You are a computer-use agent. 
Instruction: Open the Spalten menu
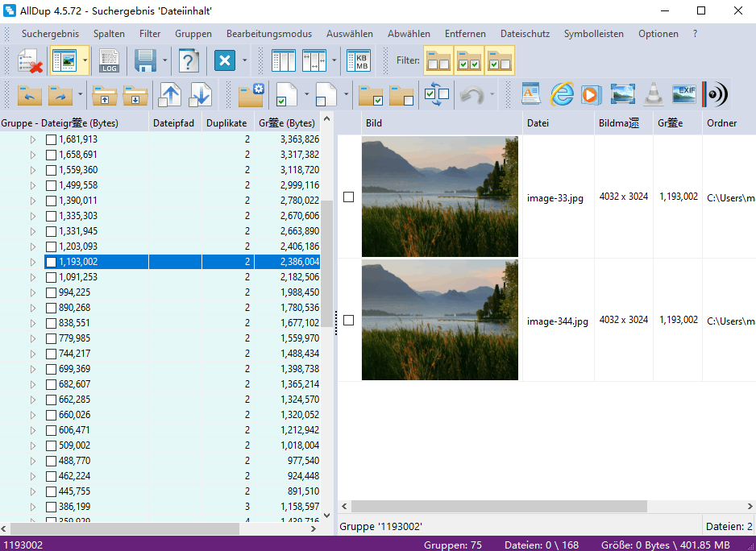coord(109,34)
